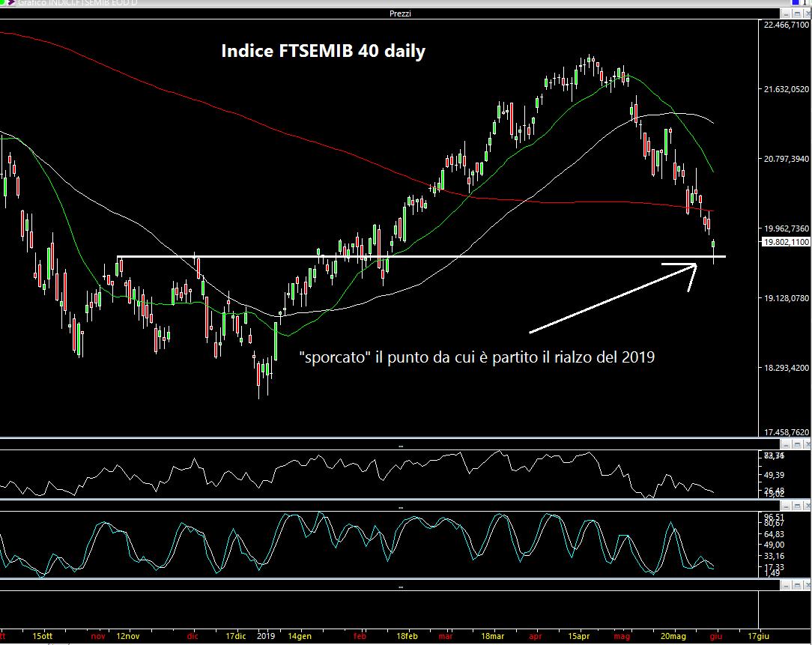Click the RSI panel header dots
This screenshot has width=812, height=645.
(401, 446)
